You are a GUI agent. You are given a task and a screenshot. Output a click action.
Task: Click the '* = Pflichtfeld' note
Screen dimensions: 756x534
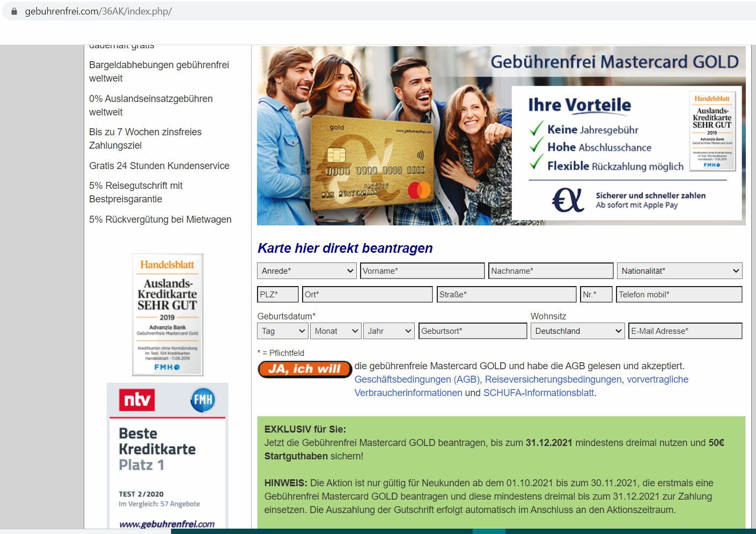[281, 353]
